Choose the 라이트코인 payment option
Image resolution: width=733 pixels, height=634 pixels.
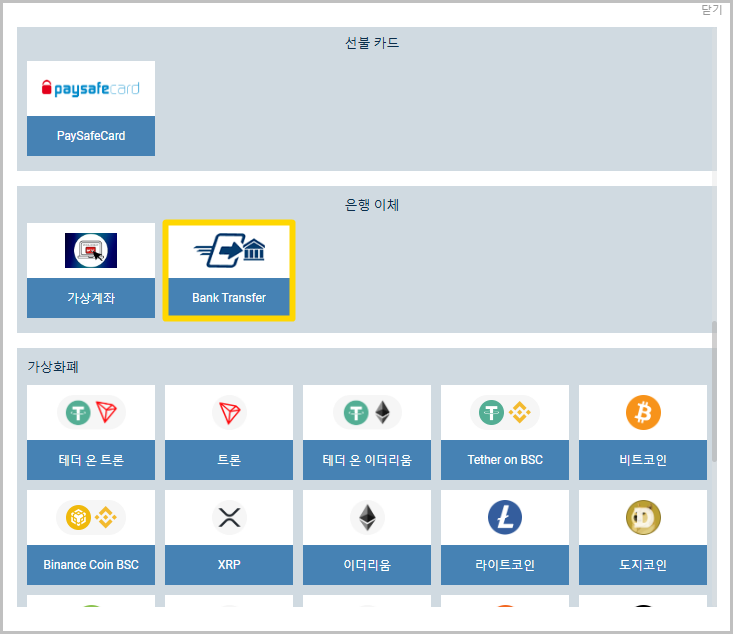tap(505, 565)
